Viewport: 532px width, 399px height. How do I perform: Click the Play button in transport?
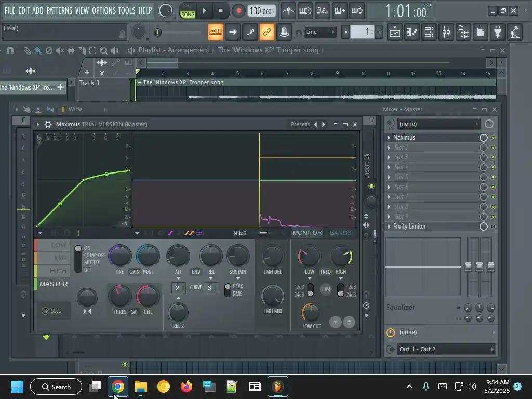[204, 11]
